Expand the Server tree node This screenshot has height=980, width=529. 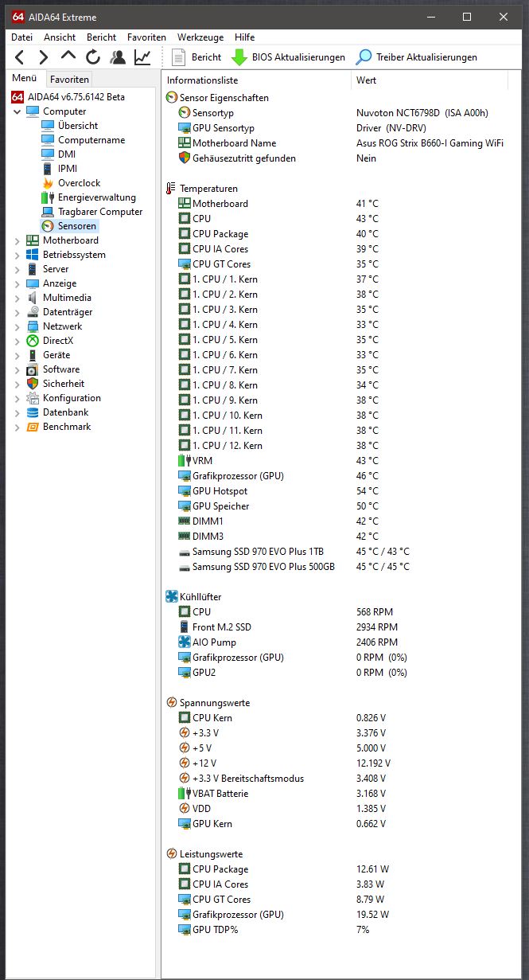(x=18, y=269)
